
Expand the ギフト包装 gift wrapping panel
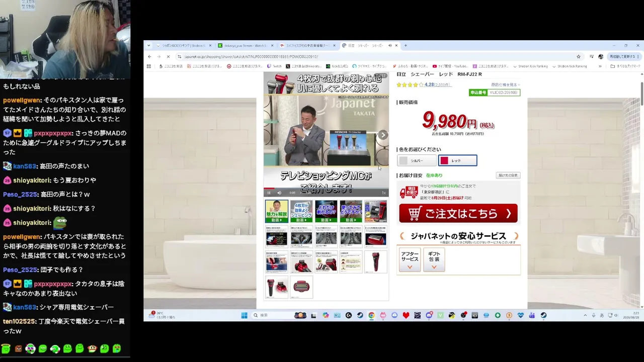click(x=434, y=260)
